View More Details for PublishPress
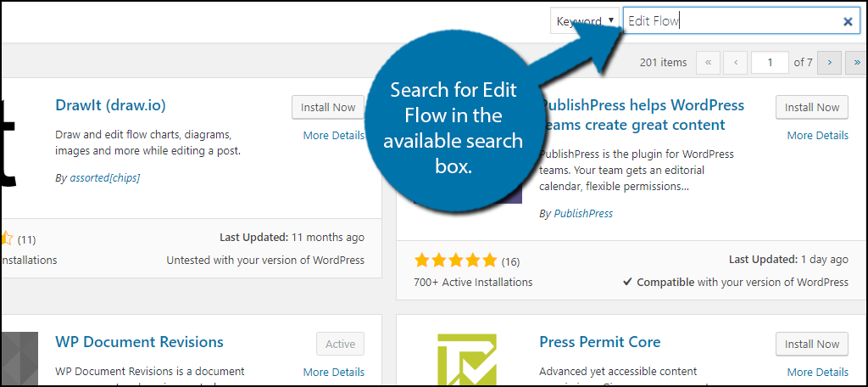Image resolution: width=868 pixels, height=387 pixels. coord(818,135)
